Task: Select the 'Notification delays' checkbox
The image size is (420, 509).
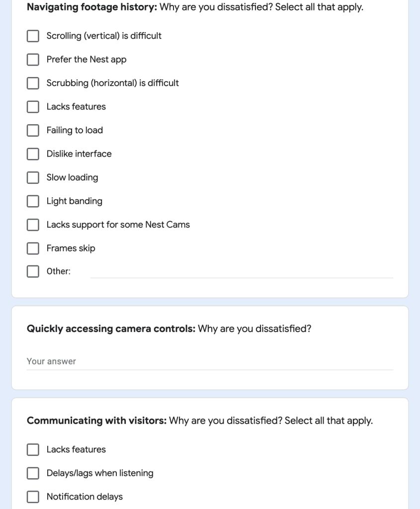Action: pos(33,497)
